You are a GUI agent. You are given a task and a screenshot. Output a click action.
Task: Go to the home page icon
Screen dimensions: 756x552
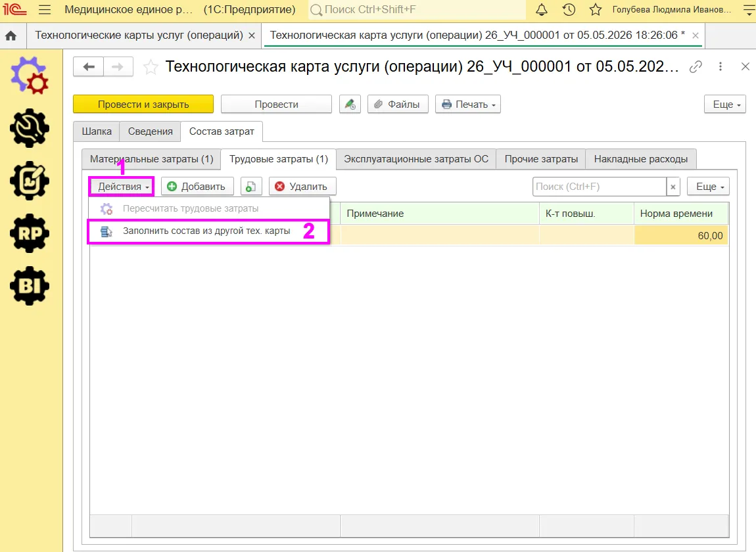(11, 35)
